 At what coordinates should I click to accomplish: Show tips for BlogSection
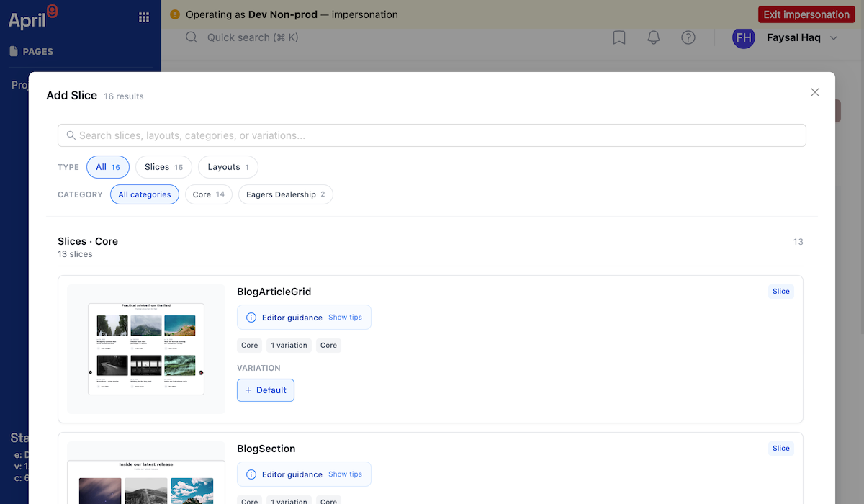(346, 474)
